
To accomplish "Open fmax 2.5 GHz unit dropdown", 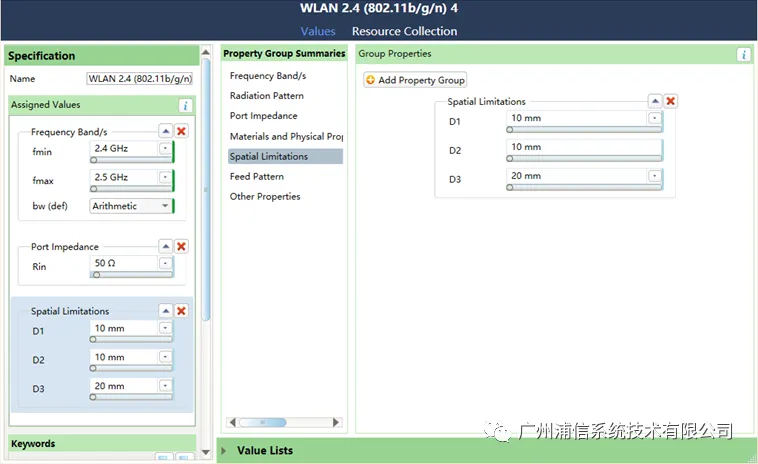I will pyautogui.click(x=165, y=177).
